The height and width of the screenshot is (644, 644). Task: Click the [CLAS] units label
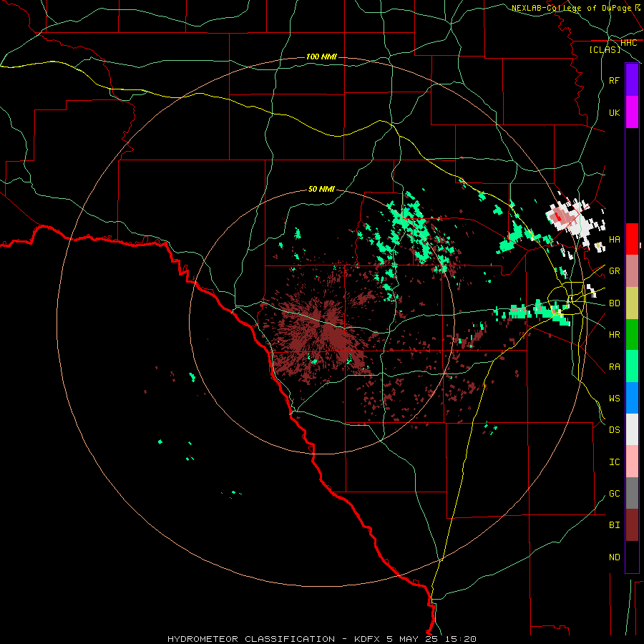(605, 49)
